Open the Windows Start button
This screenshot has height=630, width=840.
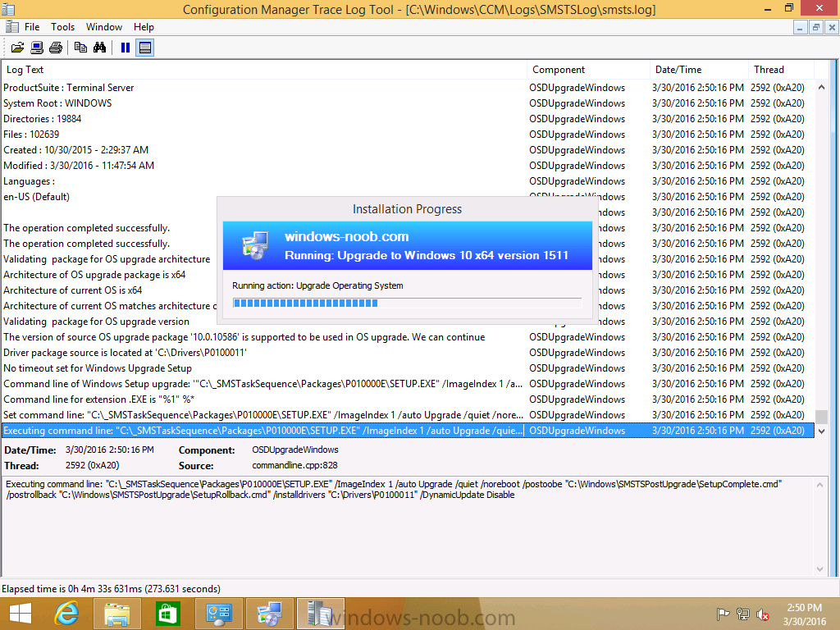point(21,614)
